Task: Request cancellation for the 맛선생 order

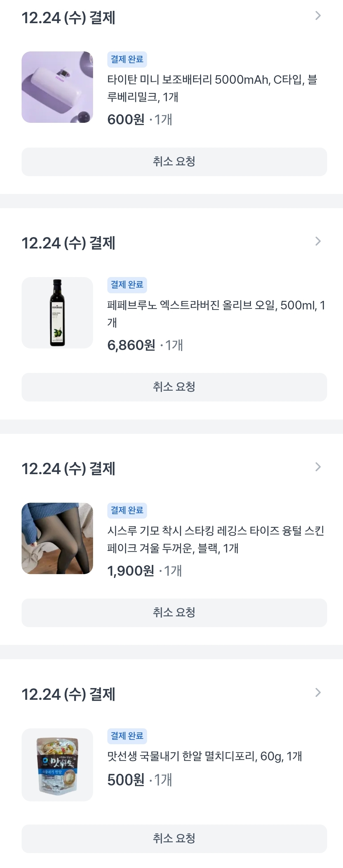Action: 174,839
